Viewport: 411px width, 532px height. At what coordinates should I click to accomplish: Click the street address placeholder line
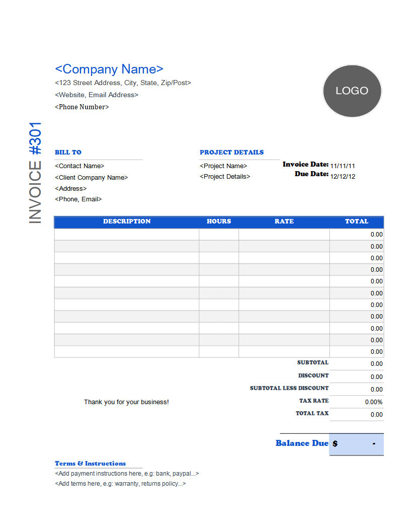[x=123, y=83]
